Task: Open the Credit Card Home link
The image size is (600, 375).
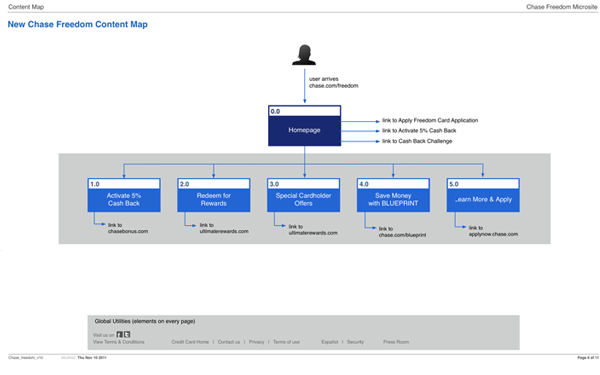Action: pos(190,342)
